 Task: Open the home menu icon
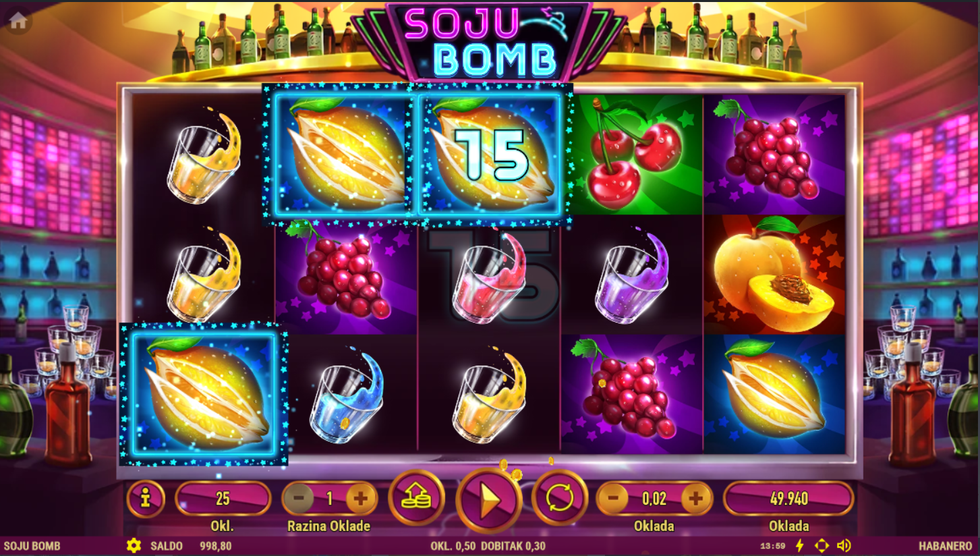(x=18, y=22)
